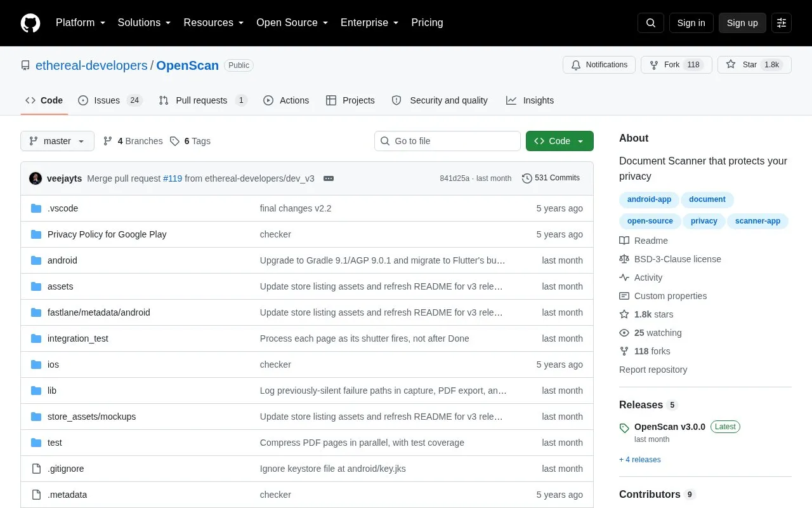Click the release tag icon
The image size is (812, 508).
(x=624, y=428)
